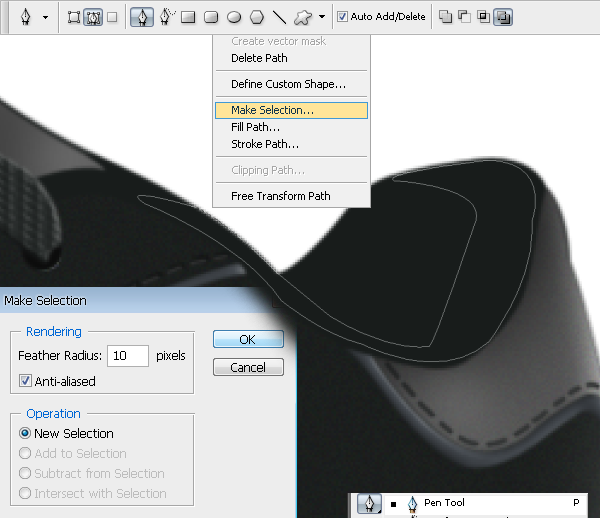The image size is (600, 518).
Task: Click Add to path area icon
Action: pos(445,17)
